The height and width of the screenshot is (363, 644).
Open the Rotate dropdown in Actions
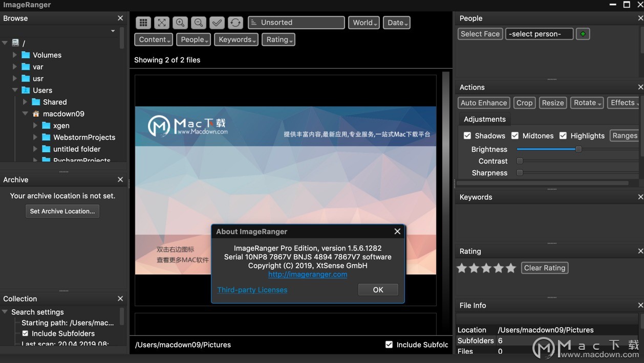(587, 103)
